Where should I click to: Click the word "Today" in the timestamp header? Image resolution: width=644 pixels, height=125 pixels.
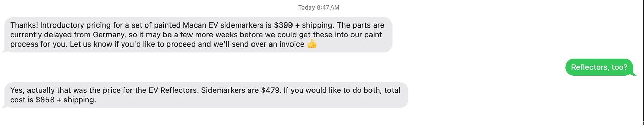[306, 7]
